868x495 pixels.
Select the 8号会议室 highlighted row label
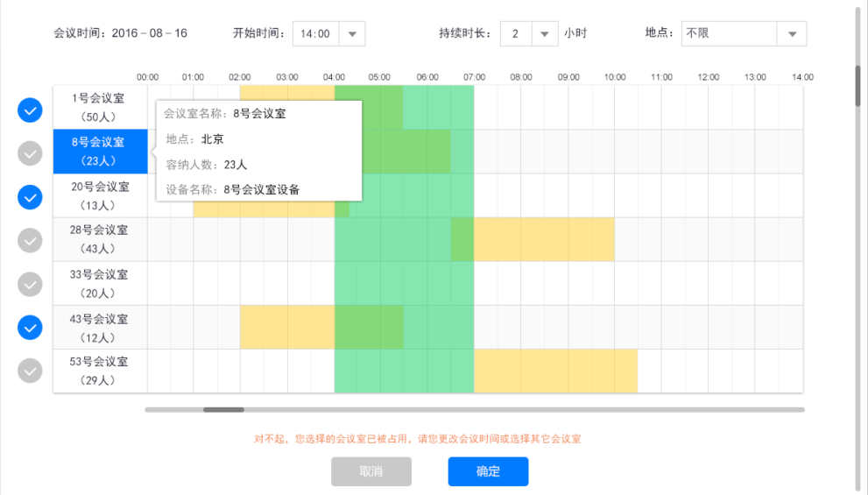tap(100, 151)
